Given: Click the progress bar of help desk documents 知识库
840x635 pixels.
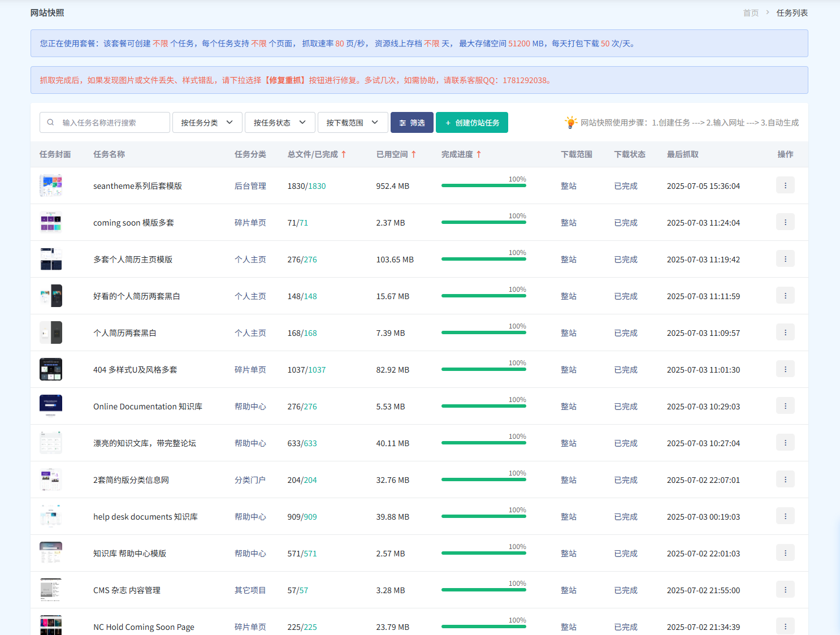Looking at the screenshot, I should coord(483,516).
